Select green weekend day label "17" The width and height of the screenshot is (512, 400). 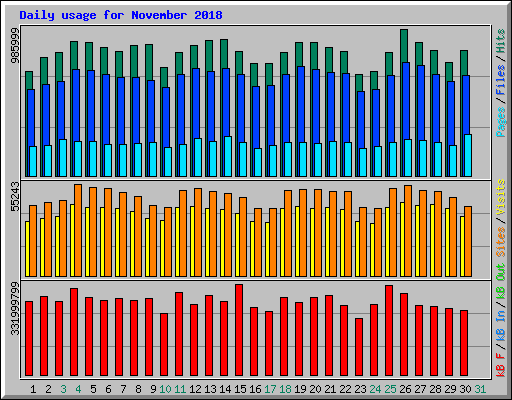pyautogui.click(x=270, y=389)
